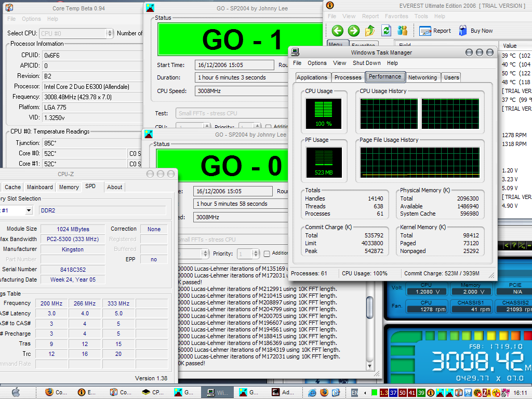Click the Value column header in EVEREST
The width and height of the screenshot is (532, 399).
coord(515,46)
